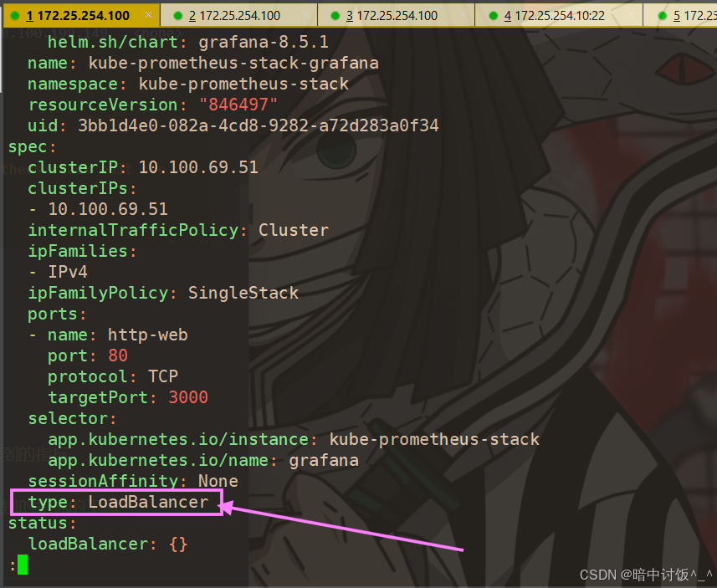Click the 'protocol: TCP' line
Screen dimensions: 717x588
[x=113, y=376]
